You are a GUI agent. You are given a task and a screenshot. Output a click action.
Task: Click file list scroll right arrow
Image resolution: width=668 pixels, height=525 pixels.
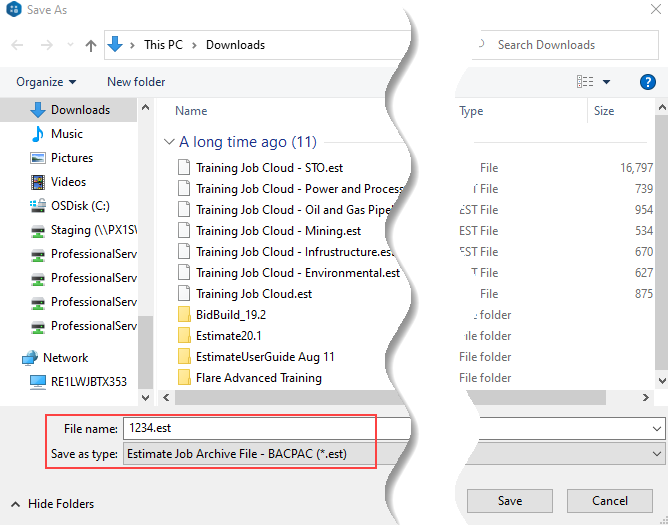(646, 398)
